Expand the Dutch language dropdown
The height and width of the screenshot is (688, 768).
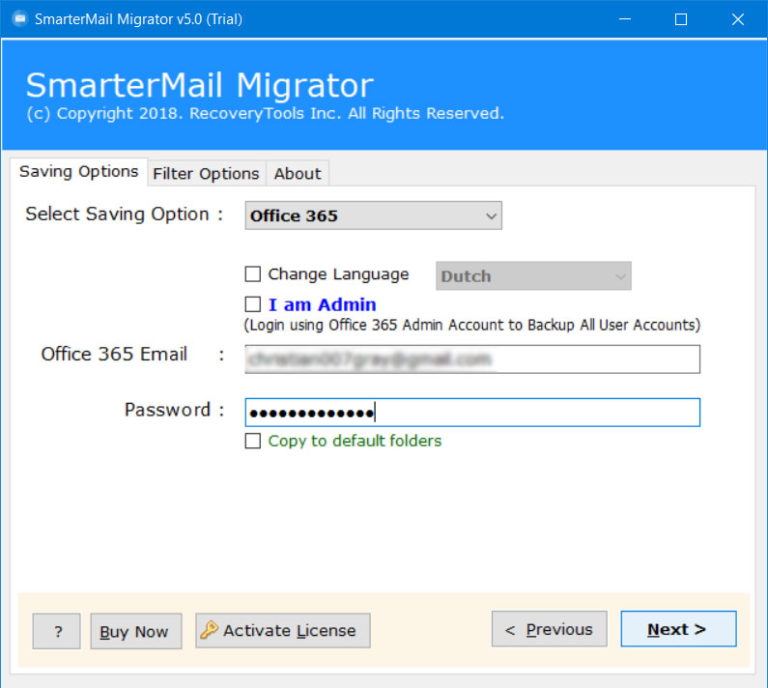pyautogui.click(x=533, y=276)
